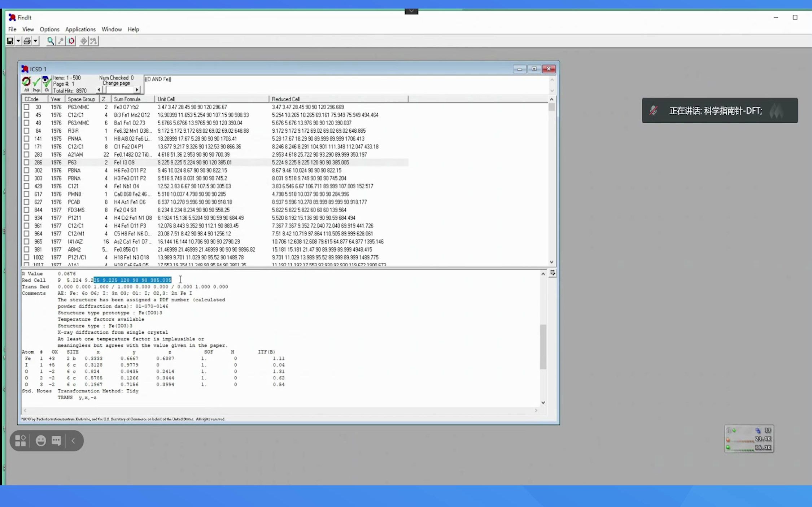Click the magnifying glass Search icon
Viewport: 812px width, 507px height.
point(51,41)
